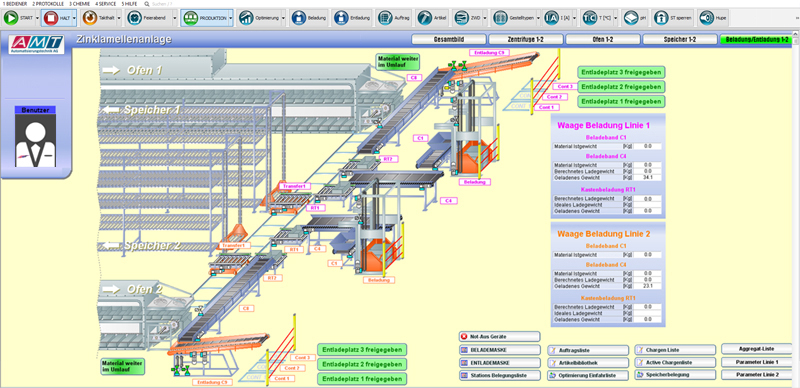Toggle Entladeplatz 3 freigegeben, Linie 1
This screenshot has width=800, height=388.
pyautogui.click(x=621, y=72)
